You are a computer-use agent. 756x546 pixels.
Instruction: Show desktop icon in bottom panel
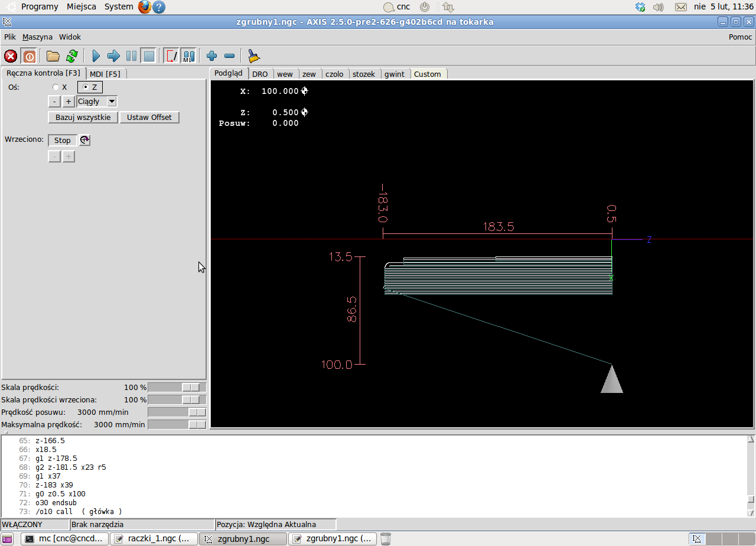tap(8, 539)
